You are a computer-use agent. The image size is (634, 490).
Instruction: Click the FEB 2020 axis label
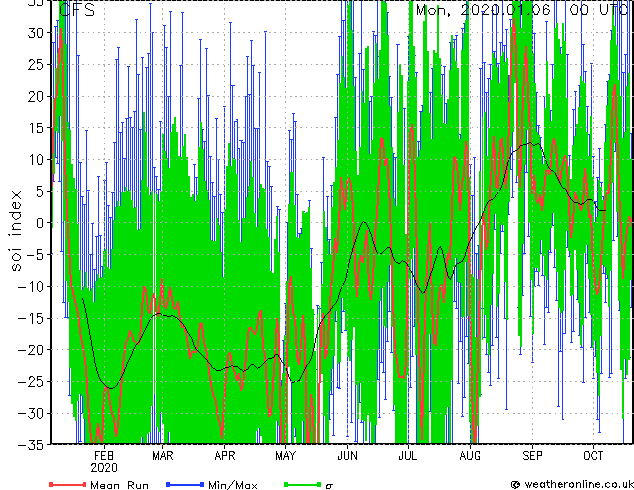coord(104,462)
